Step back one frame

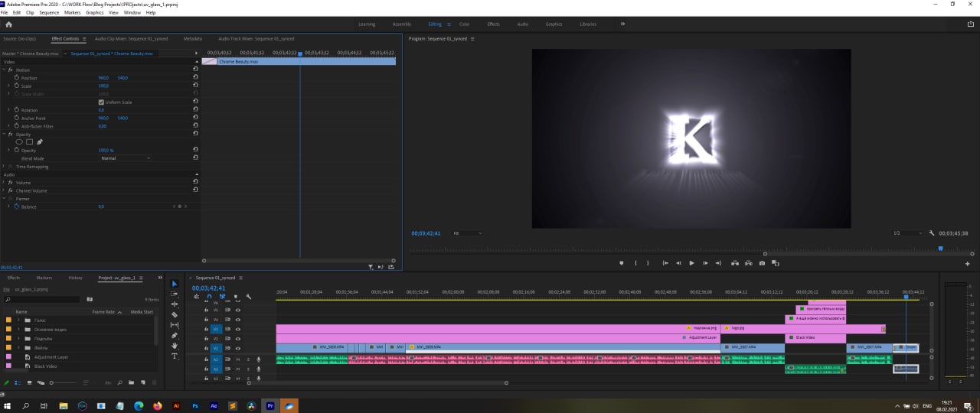tap(678, 263)
